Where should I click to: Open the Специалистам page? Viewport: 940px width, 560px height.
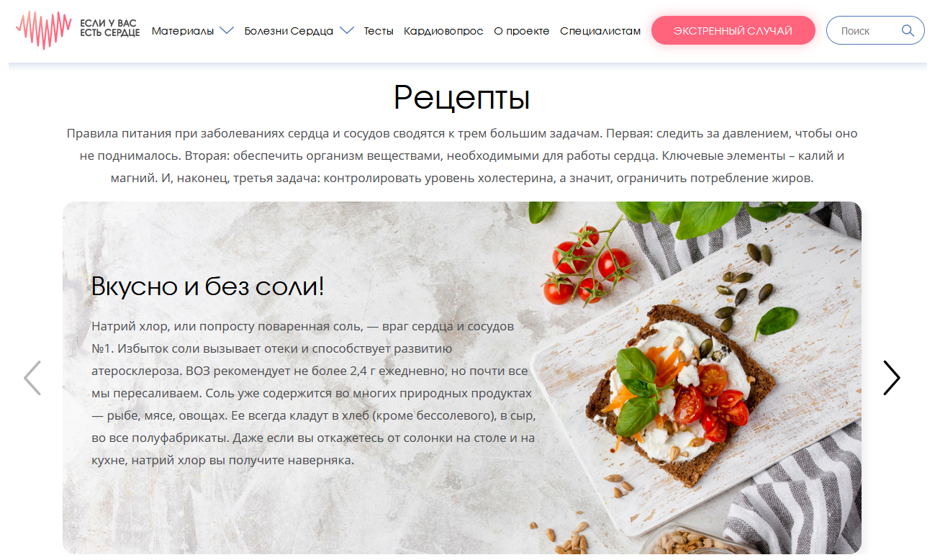pos(600,31)
